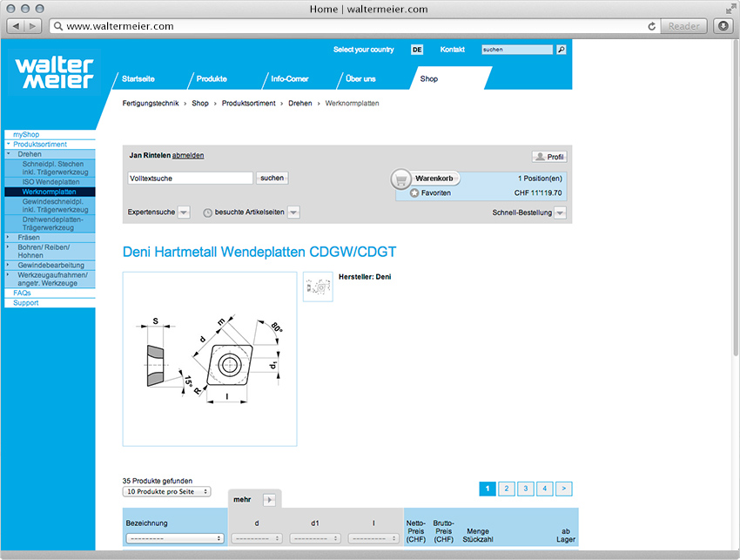
Task: Reload the page with the refresh icon
Action: click(652, 26)
